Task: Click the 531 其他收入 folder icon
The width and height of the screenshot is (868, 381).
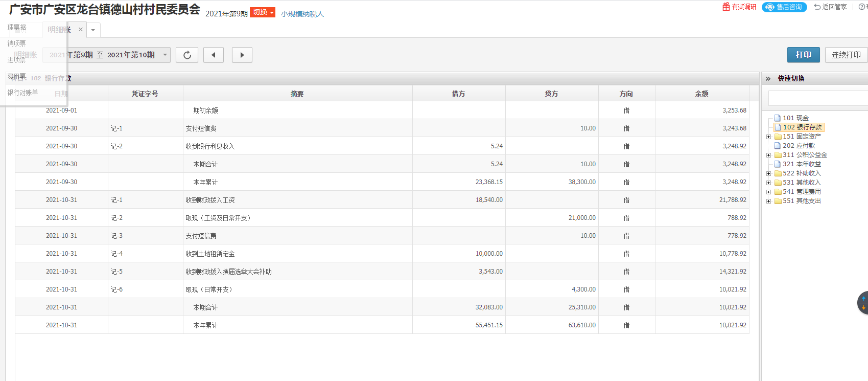Action: click(778, 183)
